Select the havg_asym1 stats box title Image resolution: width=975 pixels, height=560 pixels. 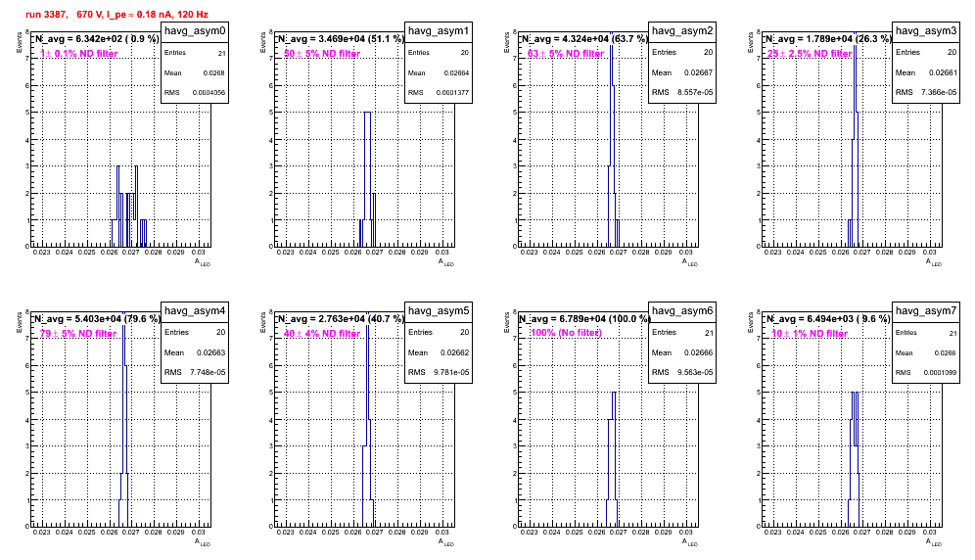coord(439,31)
